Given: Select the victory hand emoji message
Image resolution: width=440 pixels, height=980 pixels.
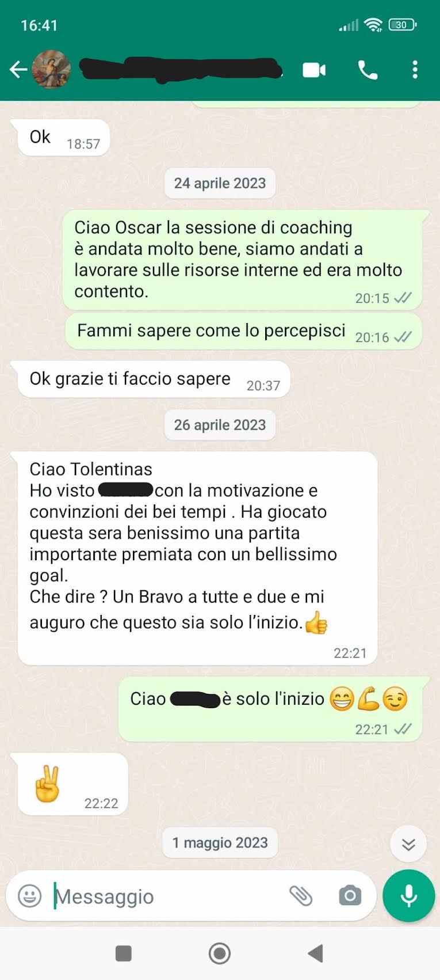Looking at the screenshot, I should (72, 784).
